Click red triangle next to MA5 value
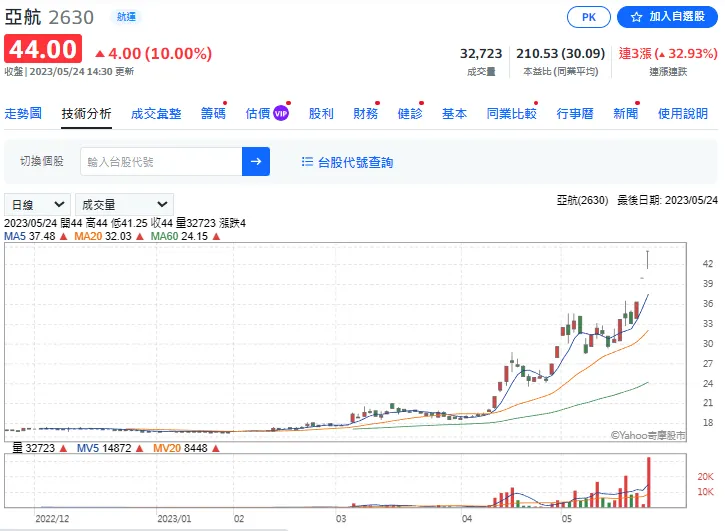This screenshot has height=531, width=725. [x=64, y=237]
